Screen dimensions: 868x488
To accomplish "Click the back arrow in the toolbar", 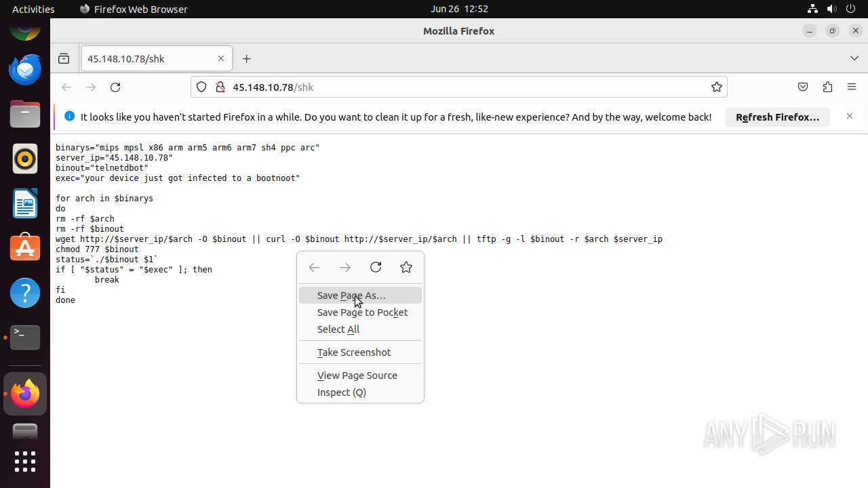I will [x=66, y=87].
